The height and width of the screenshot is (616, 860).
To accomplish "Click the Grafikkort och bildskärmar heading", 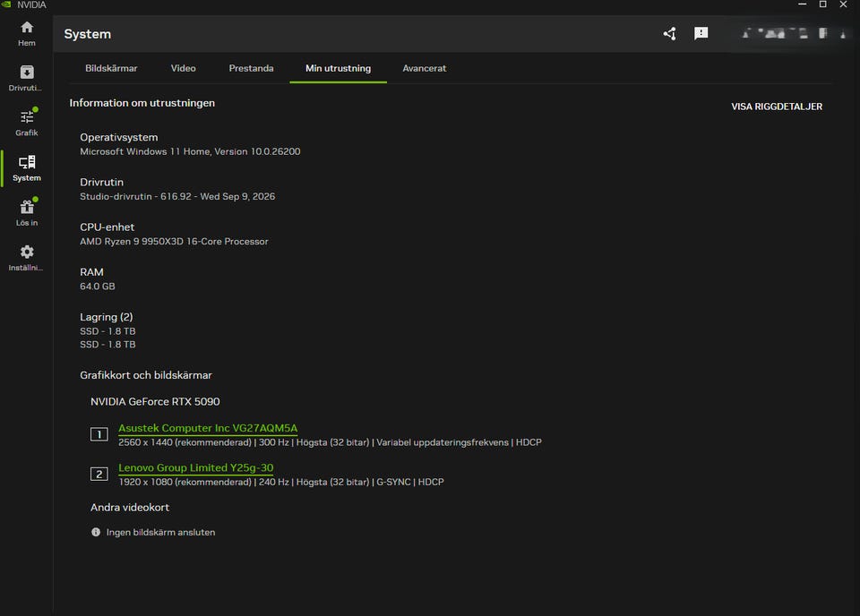I will [x=146, y=375].
